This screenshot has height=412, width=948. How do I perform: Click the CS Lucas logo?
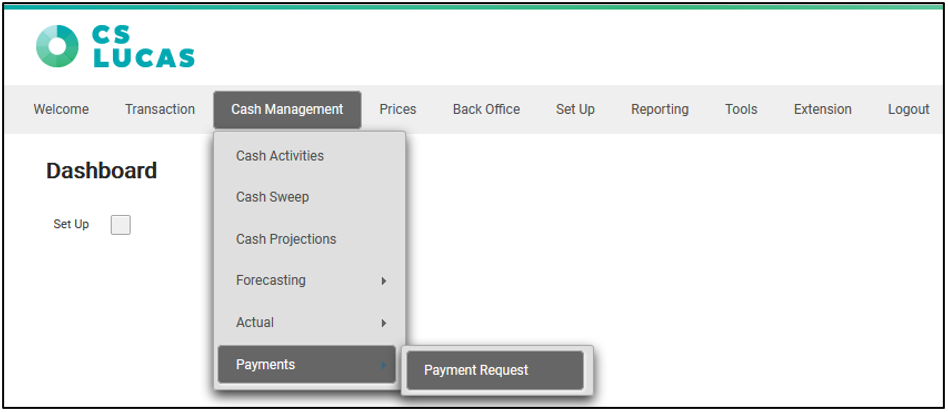point(115,46)
